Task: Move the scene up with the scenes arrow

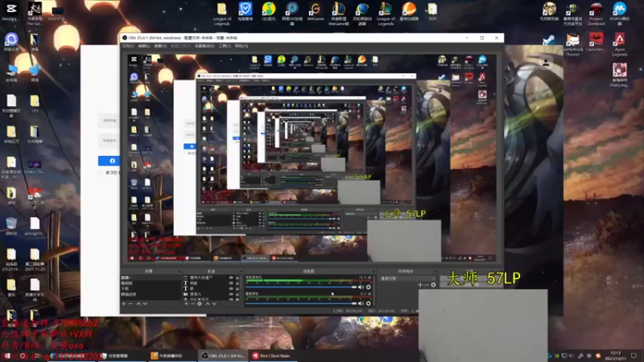Action: [x=138, y=304]
